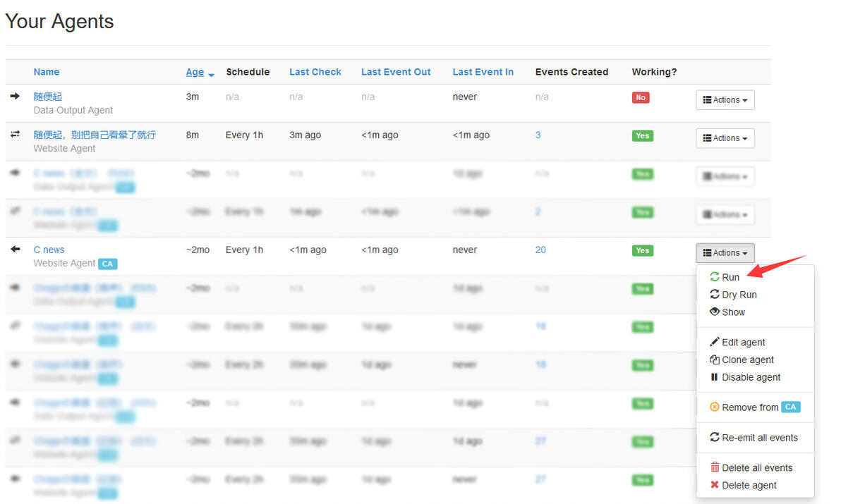Image resolution: width=841 pixels, height=504 pixels.
Task: Sort agents by the Age column
Action: coord(195,73)
